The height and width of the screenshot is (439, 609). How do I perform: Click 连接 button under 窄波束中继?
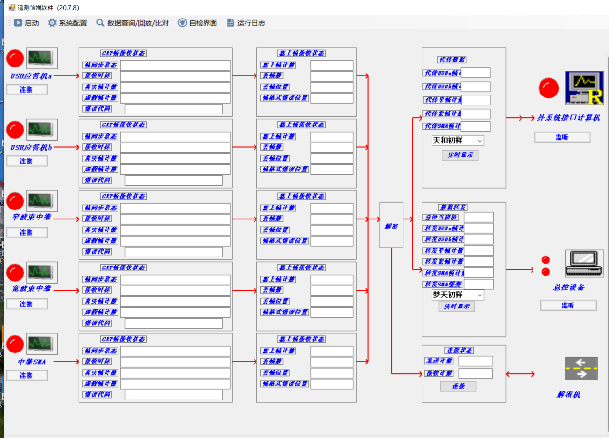point(27,233)
